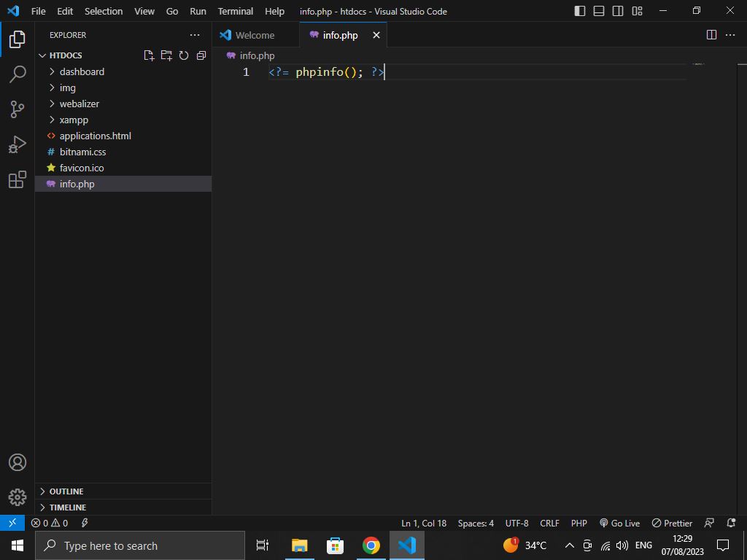Change indentation Spaces: 4
Viewport: 747px width, 560px height.
pos(476,523)
